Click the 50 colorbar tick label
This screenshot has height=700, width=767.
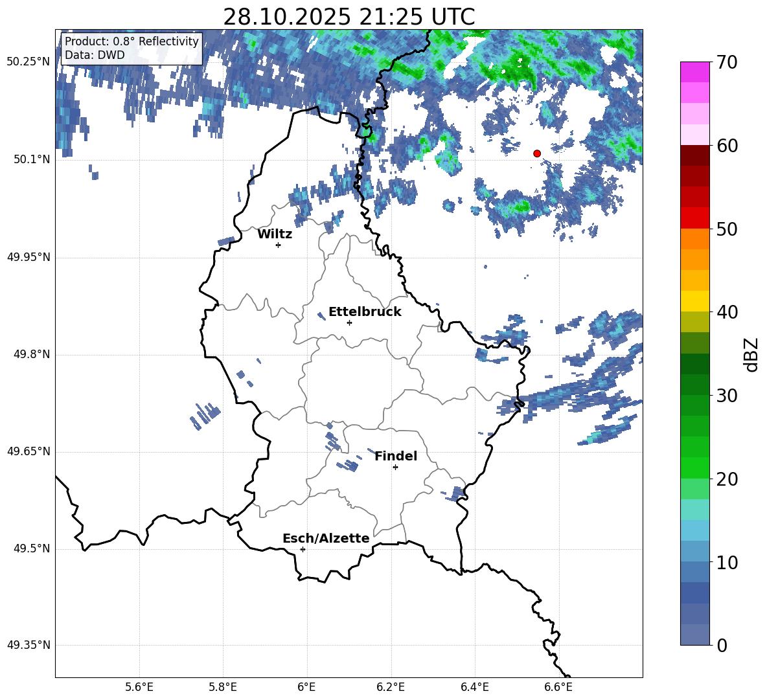pyautogui.click(x=727, y=229)
